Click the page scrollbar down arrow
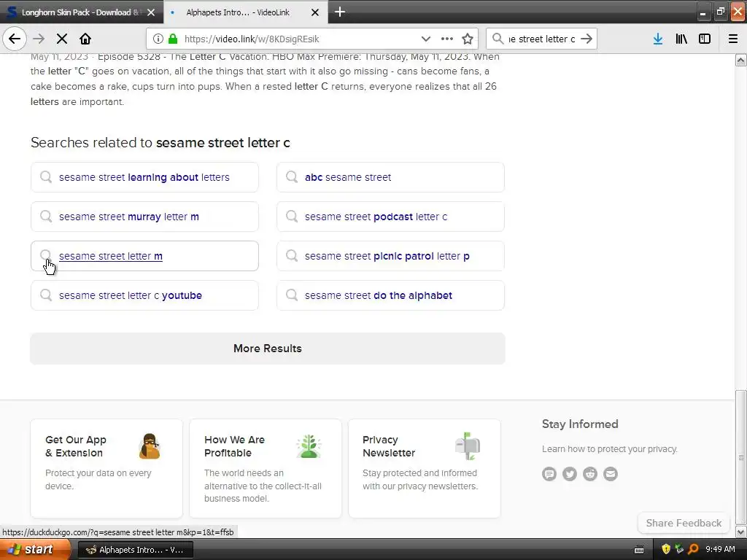The image size is (747, 560). (x=741, y=532)
